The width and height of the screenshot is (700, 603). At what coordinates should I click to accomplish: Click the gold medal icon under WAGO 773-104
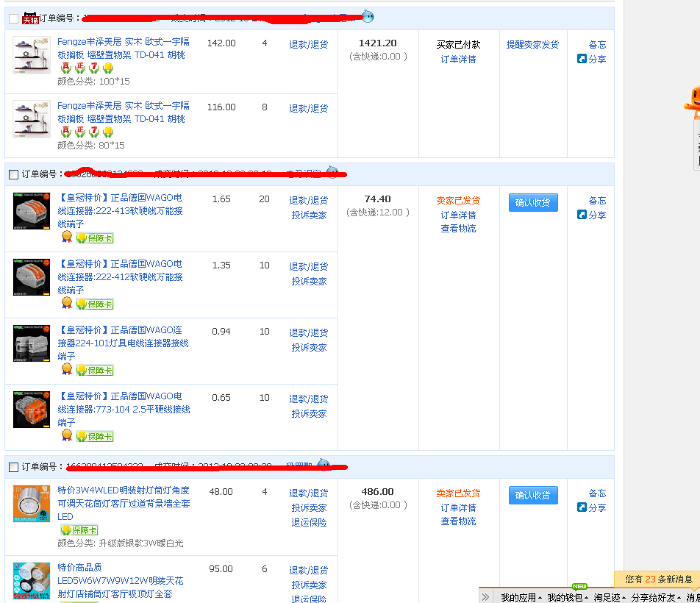click(x=66, y=435)
